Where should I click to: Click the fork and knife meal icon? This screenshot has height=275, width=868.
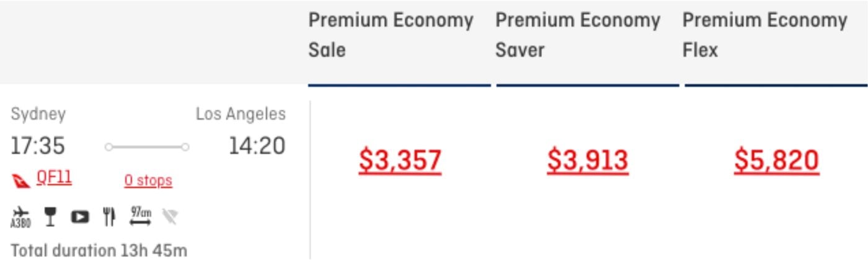[110, 217]
